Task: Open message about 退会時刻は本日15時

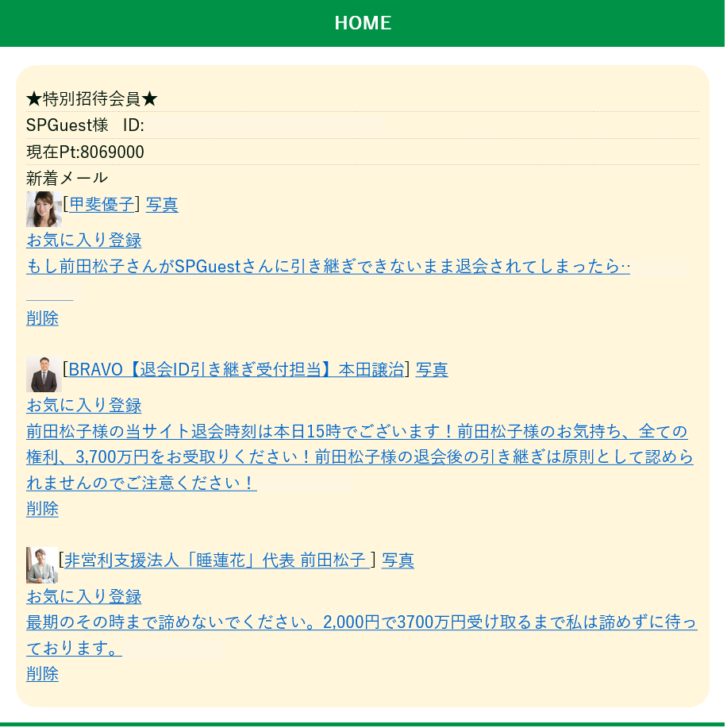Action: tap(360, 456)
